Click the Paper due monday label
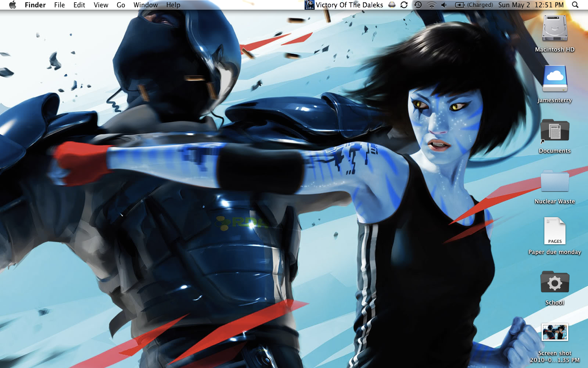The height and width of the screenshot is (368, 588). (x=555, y=252)
